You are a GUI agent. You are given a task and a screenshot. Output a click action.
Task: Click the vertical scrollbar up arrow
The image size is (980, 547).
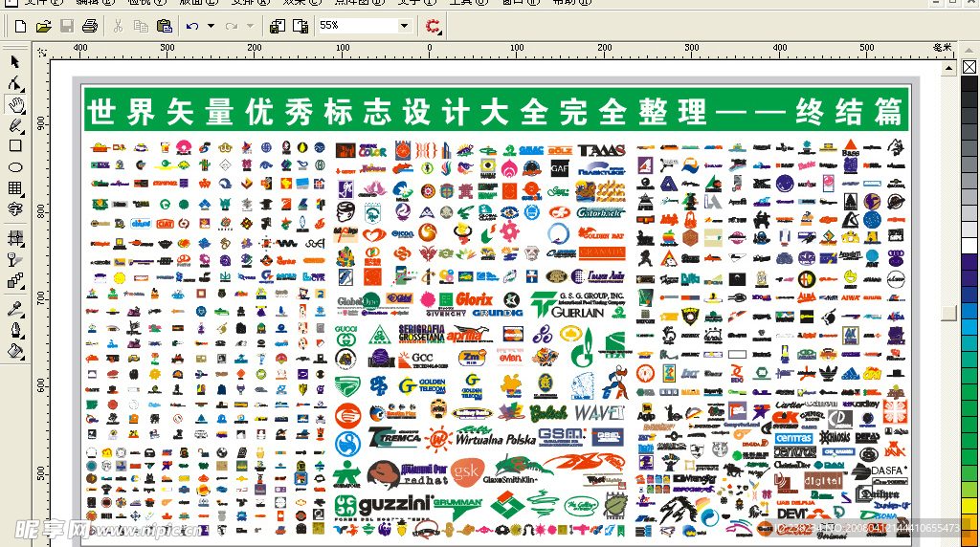948,68
